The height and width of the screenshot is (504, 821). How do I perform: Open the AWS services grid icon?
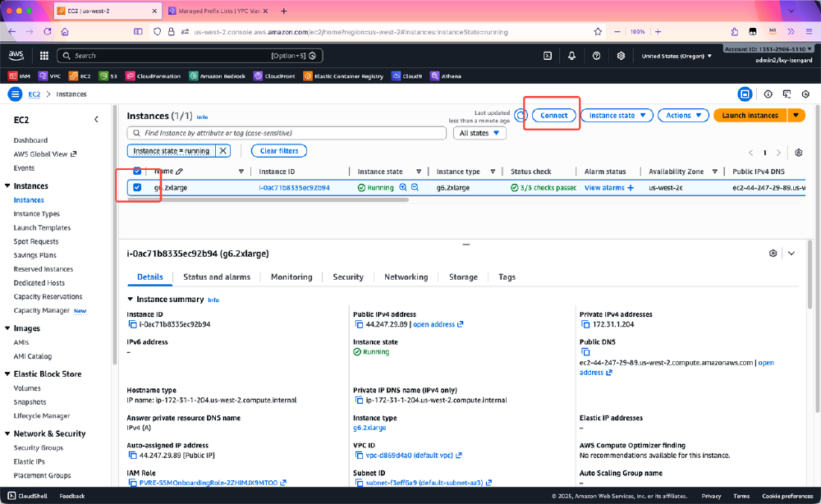(x=44, y=56)
